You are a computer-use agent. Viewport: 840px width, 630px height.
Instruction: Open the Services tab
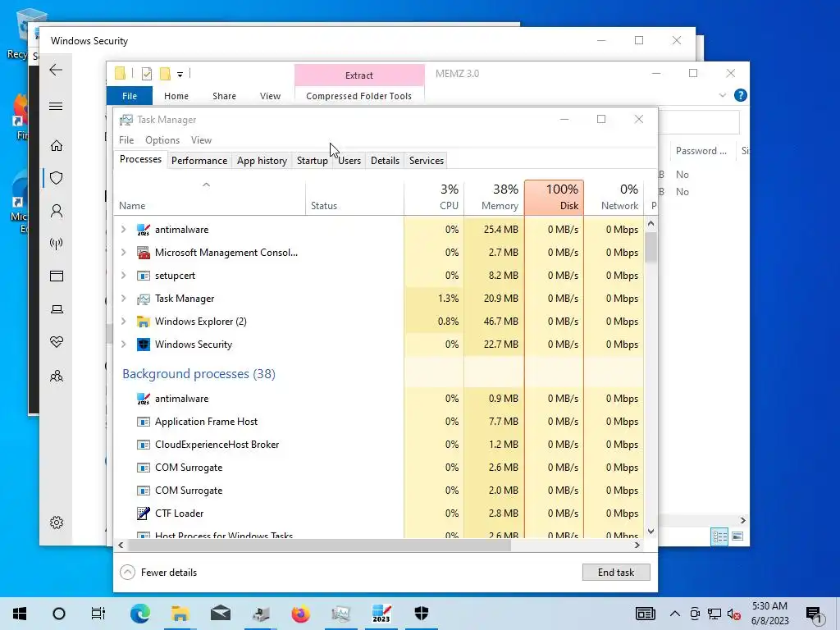click(427, 161)
